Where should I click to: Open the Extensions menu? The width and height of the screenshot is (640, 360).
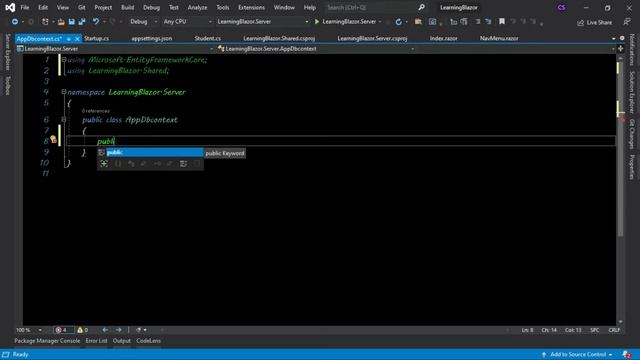pos(251,7)
